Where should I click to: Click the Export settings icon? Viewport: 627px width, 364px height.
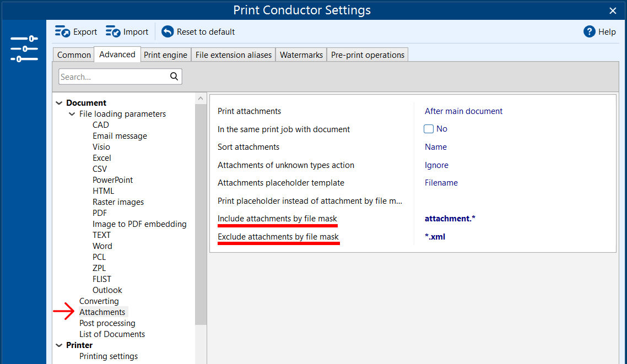tap(62, 31)
